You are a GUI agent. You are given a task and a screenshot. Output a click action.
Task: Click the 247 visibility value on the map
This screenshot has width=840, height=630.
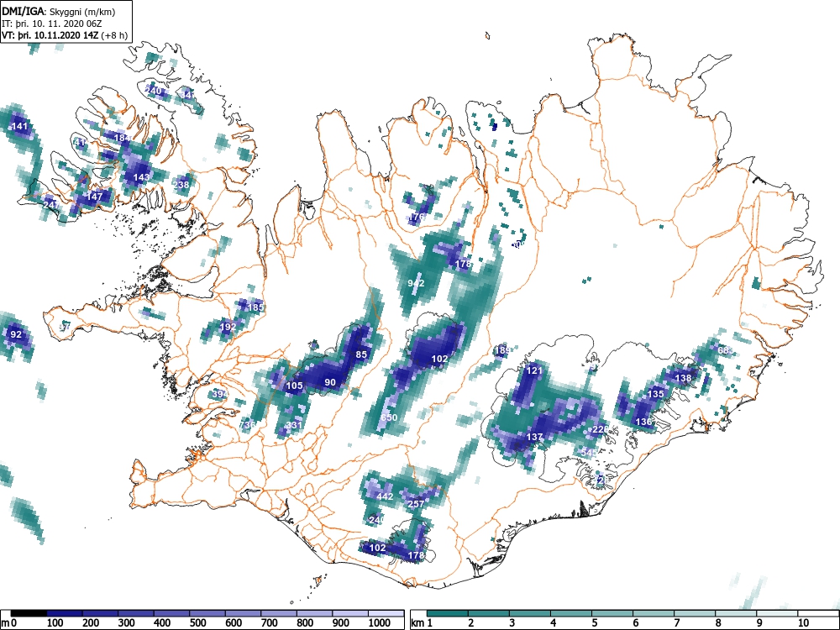click(51, 205)
